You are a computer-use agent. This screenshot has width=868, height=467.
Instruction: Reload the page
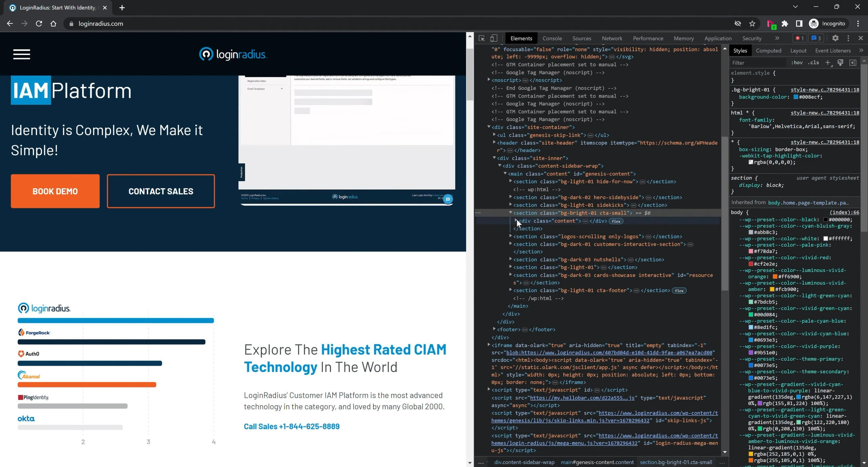(x=39, y=23)
